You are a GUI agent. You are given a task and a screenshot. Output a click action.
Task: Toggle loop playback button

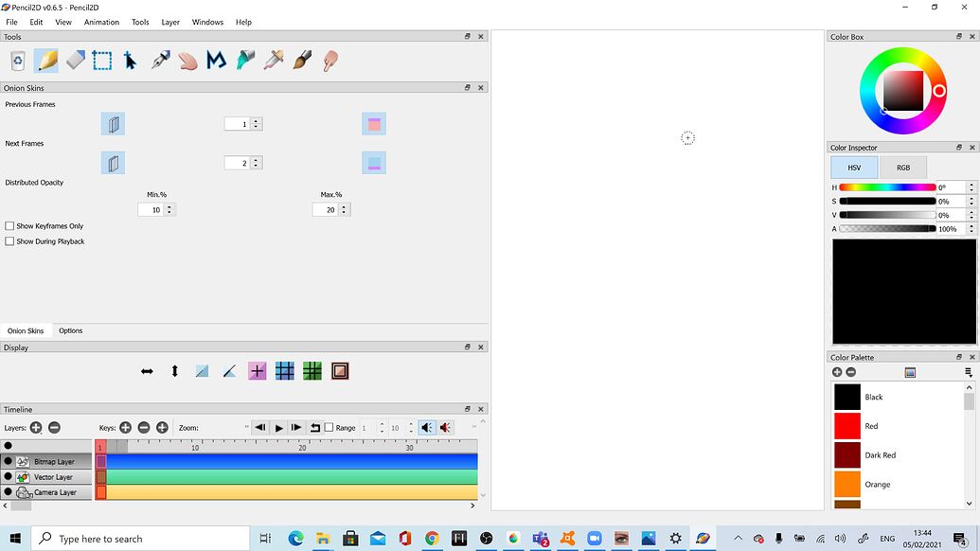click(315, 427)
